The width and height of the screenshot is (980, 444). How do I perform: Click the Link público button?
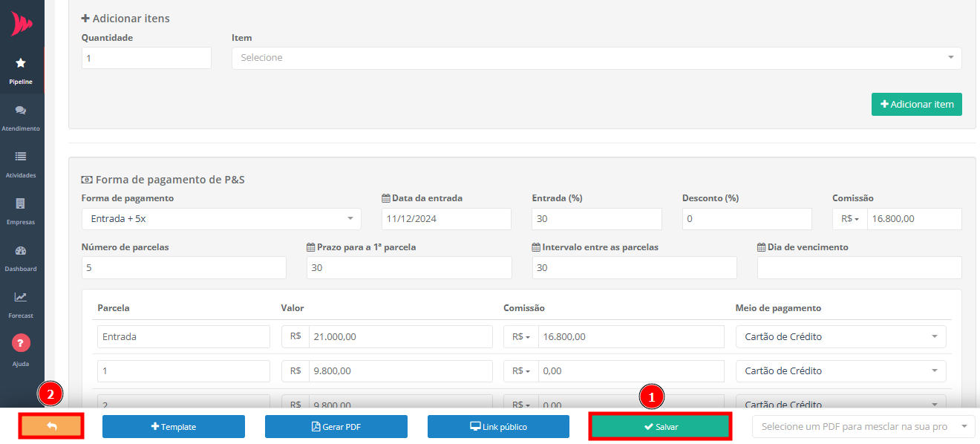(x=498, y=427)
